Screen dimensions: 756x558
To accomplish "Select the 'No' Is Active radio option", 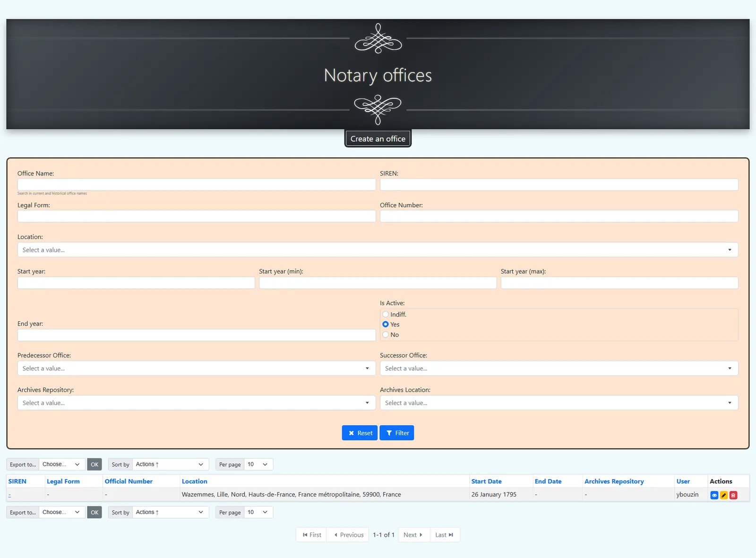I will [x=386, y=335].
